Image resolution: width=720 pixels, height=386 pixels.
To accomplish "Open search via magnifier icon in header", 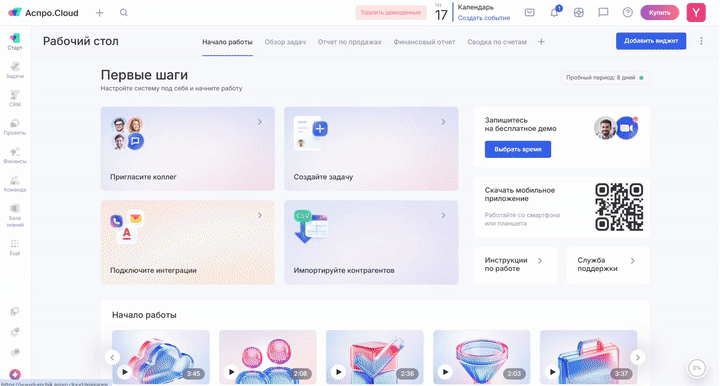I will tap(124, 13).
